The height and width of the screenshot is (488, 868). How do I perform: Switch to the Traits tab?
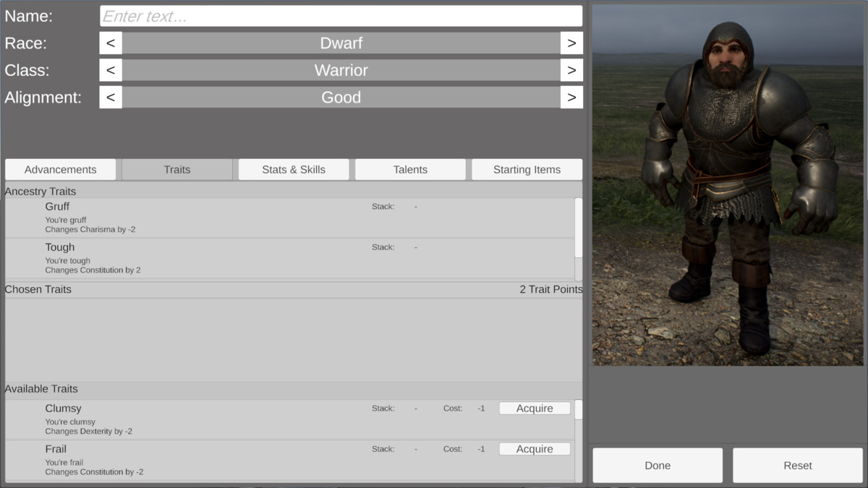[177, 169]
